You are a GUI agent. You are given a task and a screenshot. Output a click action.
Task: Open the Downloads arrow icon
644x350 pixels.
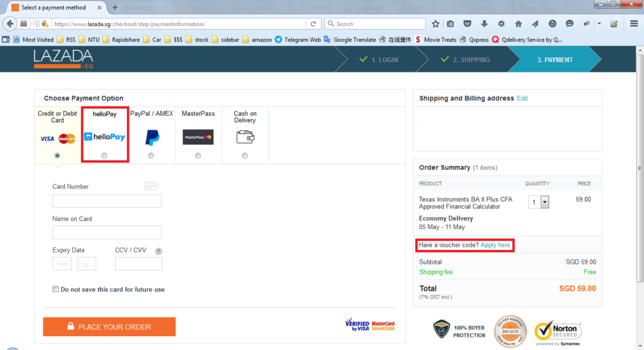[484, 24]
